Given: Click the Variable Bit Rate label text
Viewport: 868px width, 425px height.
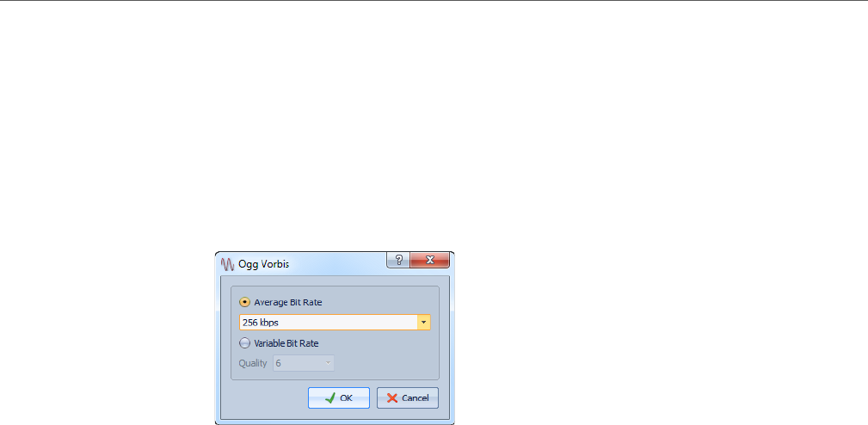Looking at the screenshot, I should pyautogui.click(x=286, y=343).
